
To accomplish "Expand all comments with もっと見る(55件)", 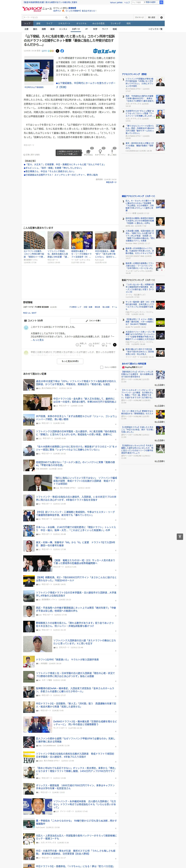I will tap(70, 361).
